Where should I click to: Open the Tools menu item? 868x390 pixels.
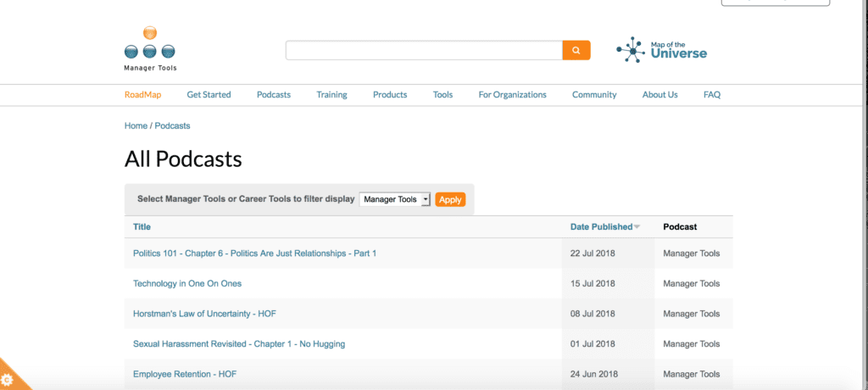[x=442, y=95]
